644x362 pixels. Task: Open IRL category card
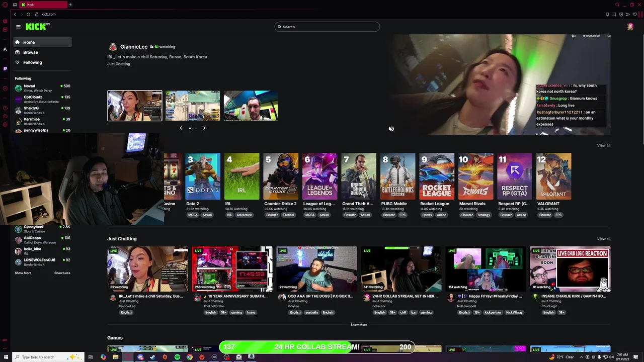pyautogui.click(x=242, y=176)
